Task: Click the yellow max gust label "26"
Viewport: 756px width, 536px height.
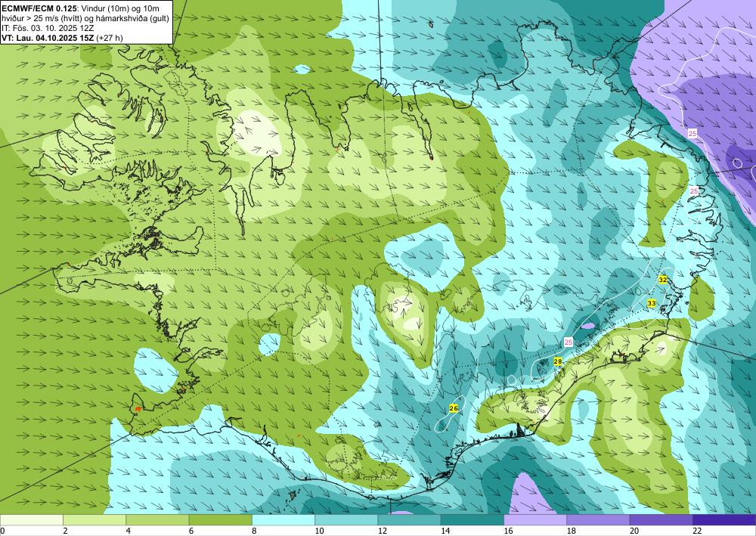Action: point(453,408)
